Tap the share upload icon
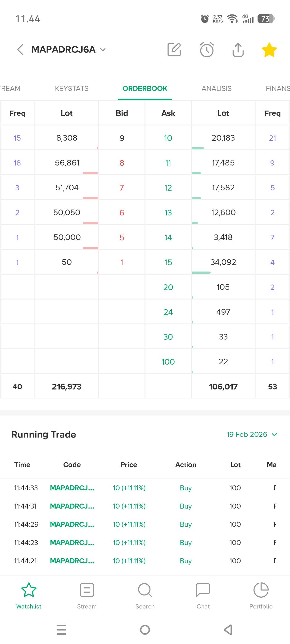290x644 pixels. point(238,49)
